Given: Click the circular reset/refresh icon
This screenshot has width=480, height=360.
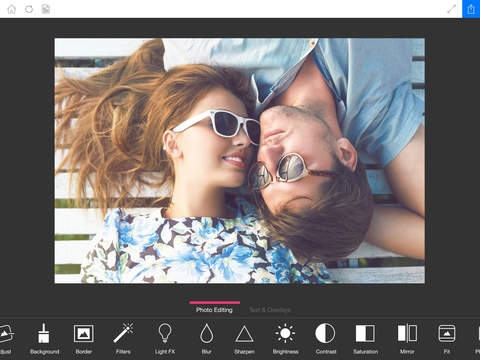Looking at the screenshot, I should (x=29, y=9).
